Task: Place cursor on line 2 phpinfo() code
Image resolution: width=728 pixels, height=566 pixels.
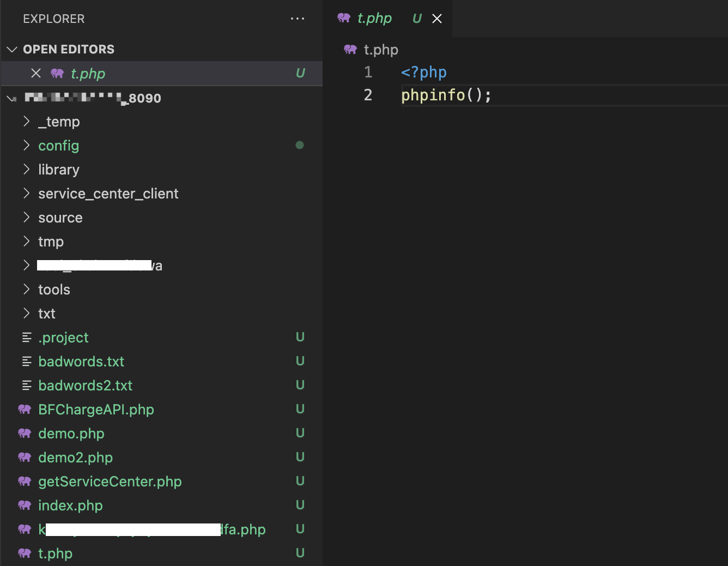Action: (x=446, y=95)
